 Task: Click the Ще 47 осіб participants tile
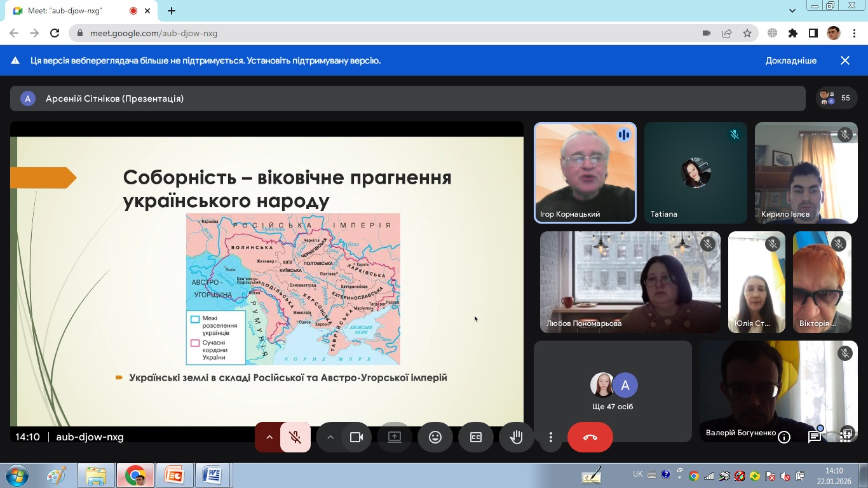click(x=613, y=391)
